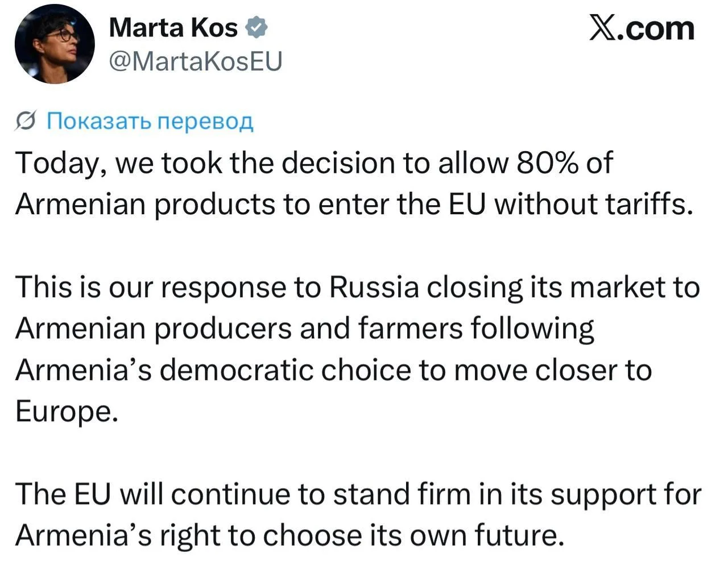Click the blue verified badge icon
The width and height of the screenshot is (728, 578).
point(256,28)
